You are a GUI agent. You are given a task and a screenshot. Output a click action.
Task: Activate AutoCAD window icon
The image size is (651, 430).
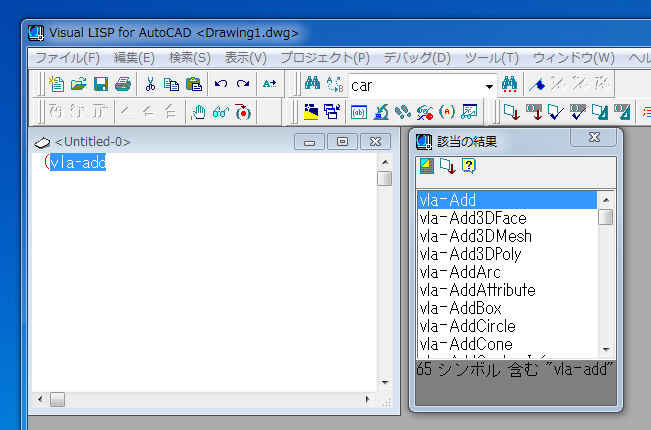pos(311,112)
